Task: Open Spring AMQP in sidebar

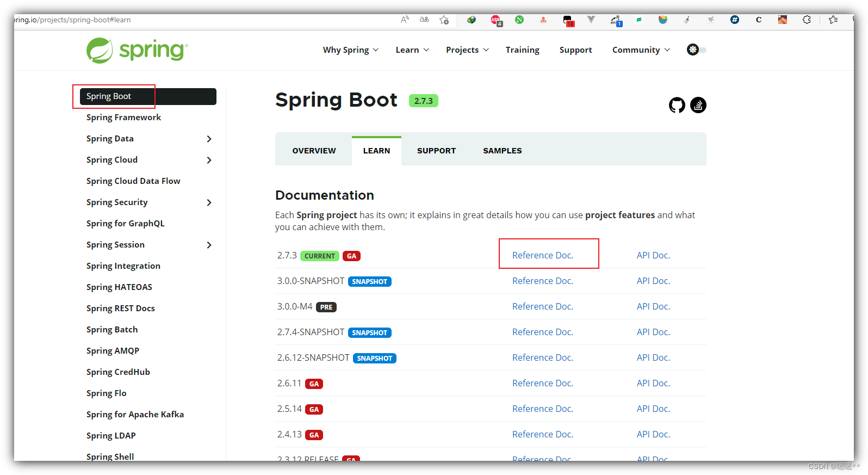Action: pos(113,351)
